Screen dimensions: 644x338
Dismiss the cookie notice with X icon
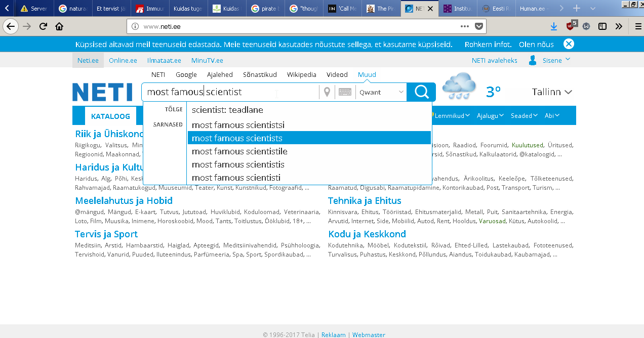[569, 44]
